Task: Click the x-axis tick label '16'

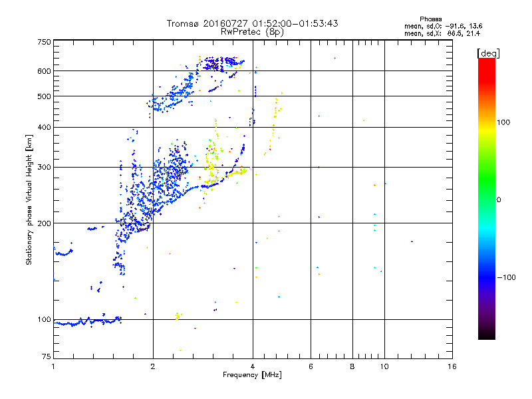Action: point(452,366)
